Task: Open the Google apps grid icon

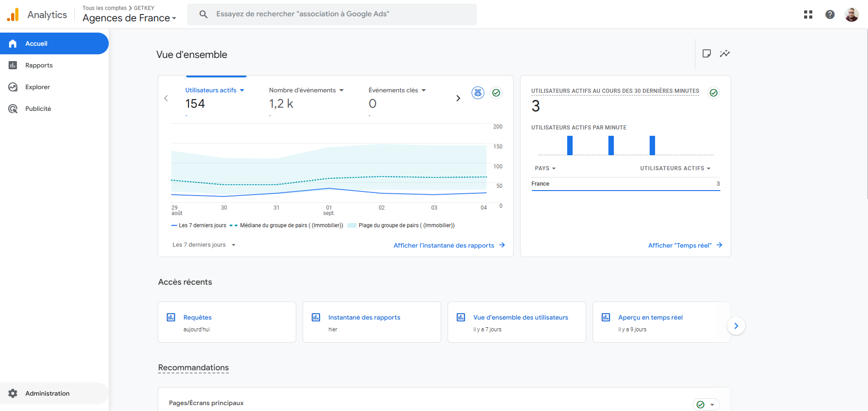Action: click(808, 14)
